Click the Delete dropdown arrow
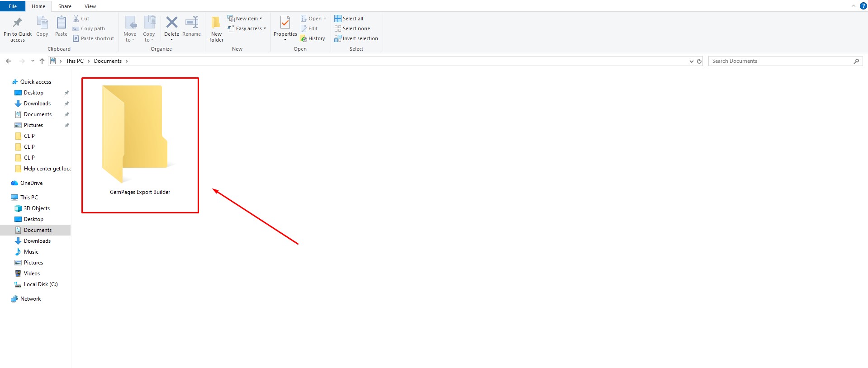 171,40
